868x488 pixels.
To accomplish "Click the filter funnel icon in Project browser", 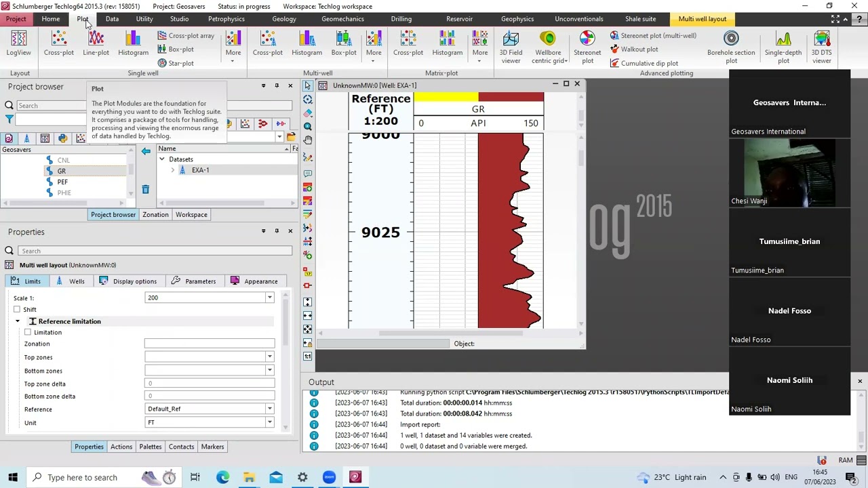I will (x=9, y=119).
